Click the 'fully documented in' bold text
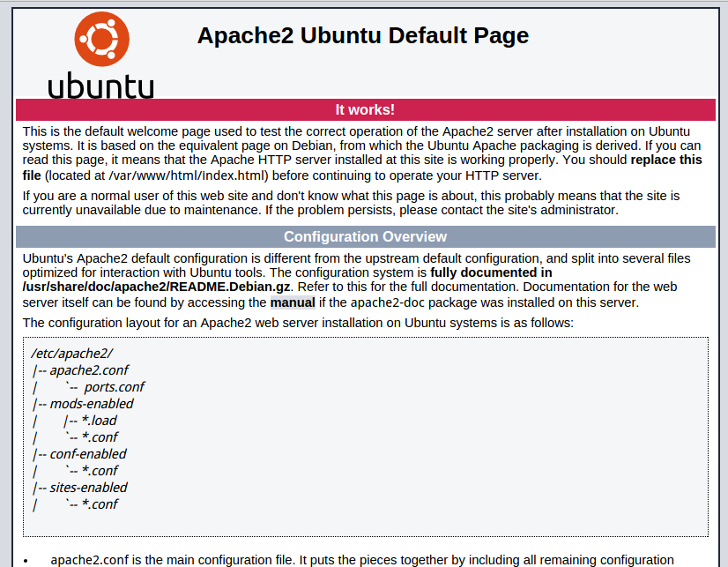The width and height of the screenshot is (728, 567). pyautogui.click(x=491, y=272)
